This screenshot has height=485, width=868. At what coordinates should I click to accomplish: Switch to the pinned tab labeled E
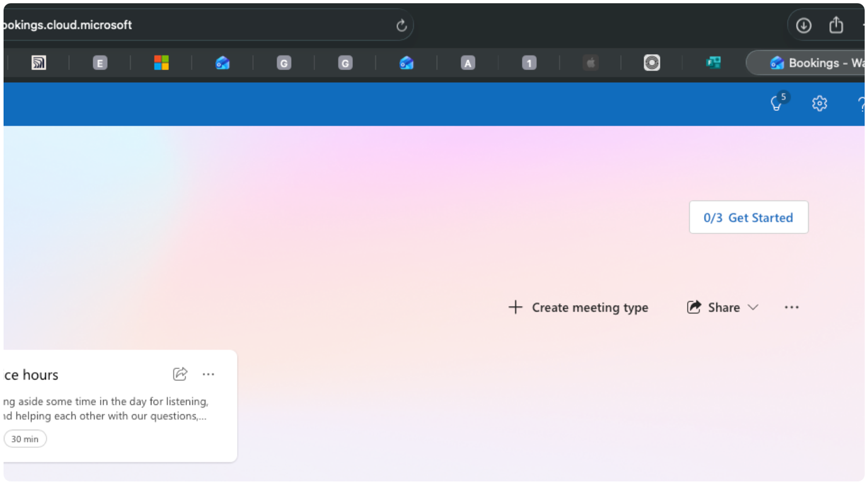(100, 62)
